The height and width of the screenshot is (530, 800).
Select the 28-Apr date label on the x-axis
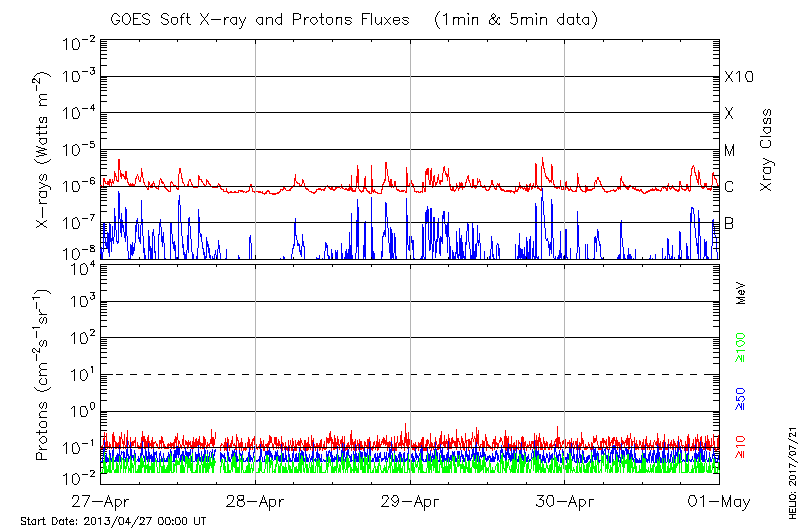pyautogui.click(x=256, y=500)
